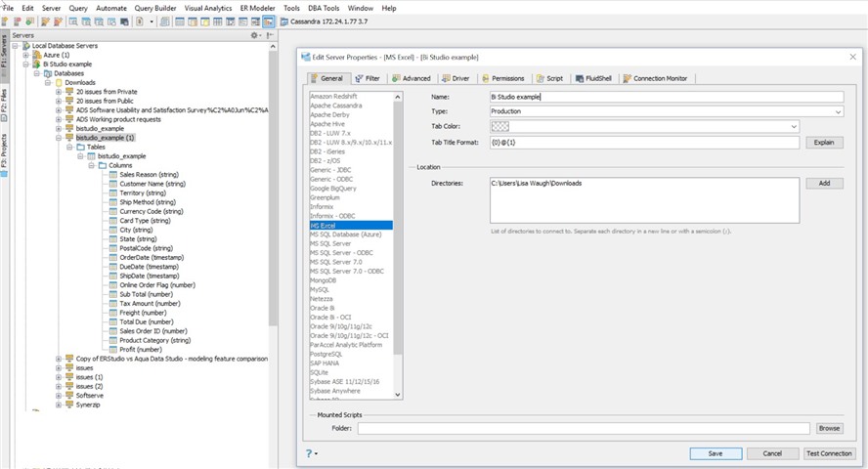Expand the issues (1) database node

tap(58, 377)
